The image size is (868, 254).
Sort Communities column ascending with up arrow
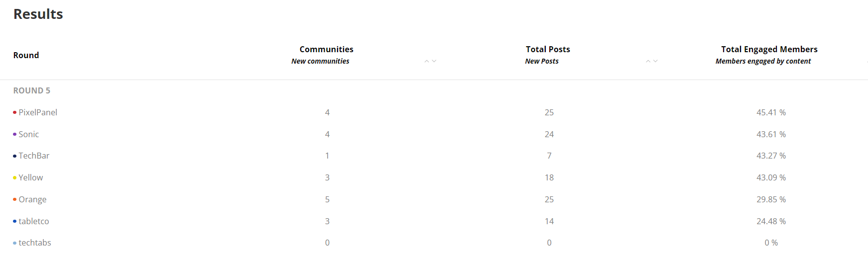426,61
